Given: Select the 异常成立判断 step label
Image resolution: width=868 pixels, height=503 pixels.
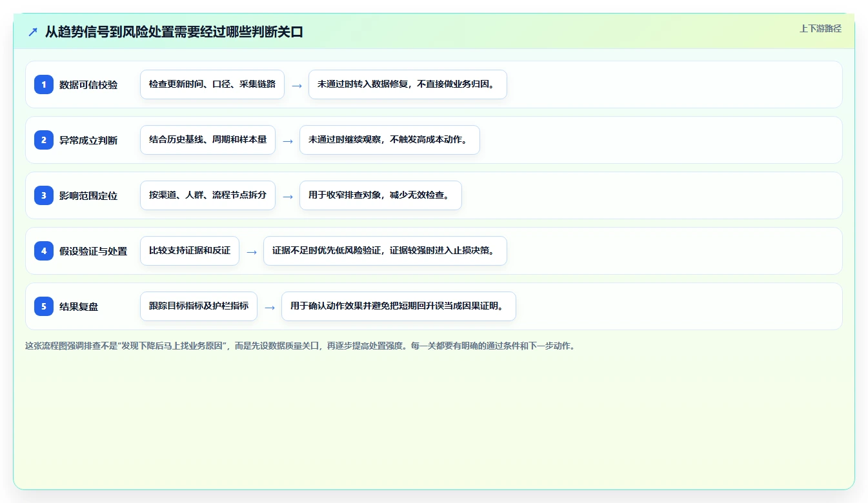Looking at the screenshot, I should (x=88, y=140).
